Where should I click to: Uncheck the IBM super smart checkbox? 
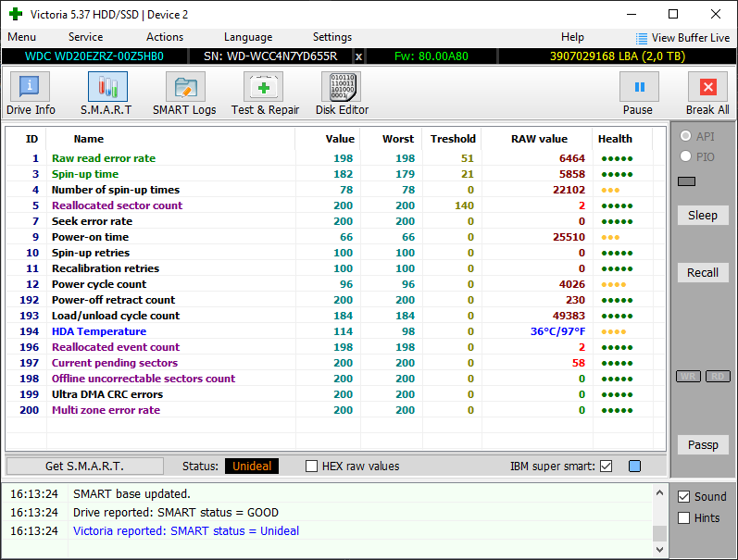(x=607, y=467)
